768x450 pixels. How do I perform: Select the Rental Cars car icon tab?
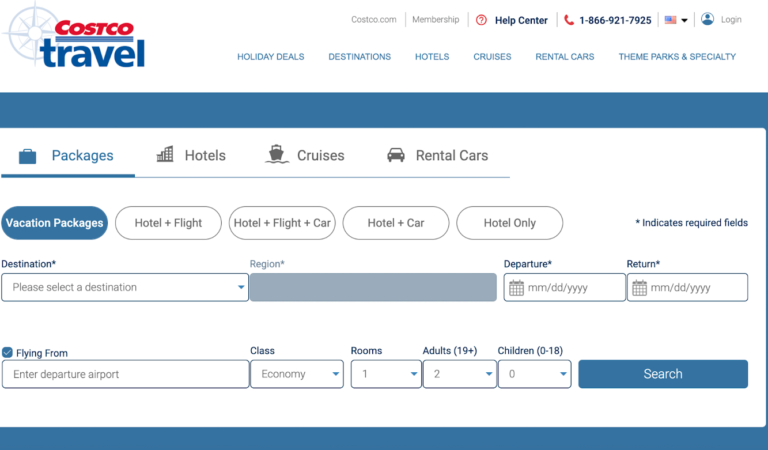pyautogui.click(x=396, y=155)
